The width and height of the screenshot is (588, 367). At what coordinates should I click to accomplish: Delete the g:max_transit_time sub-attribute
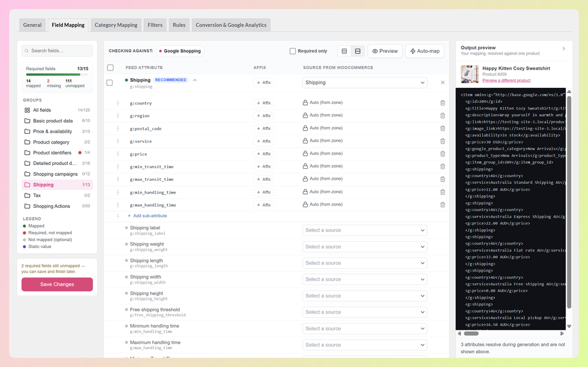pyautogui.click(x=443, y=179)
